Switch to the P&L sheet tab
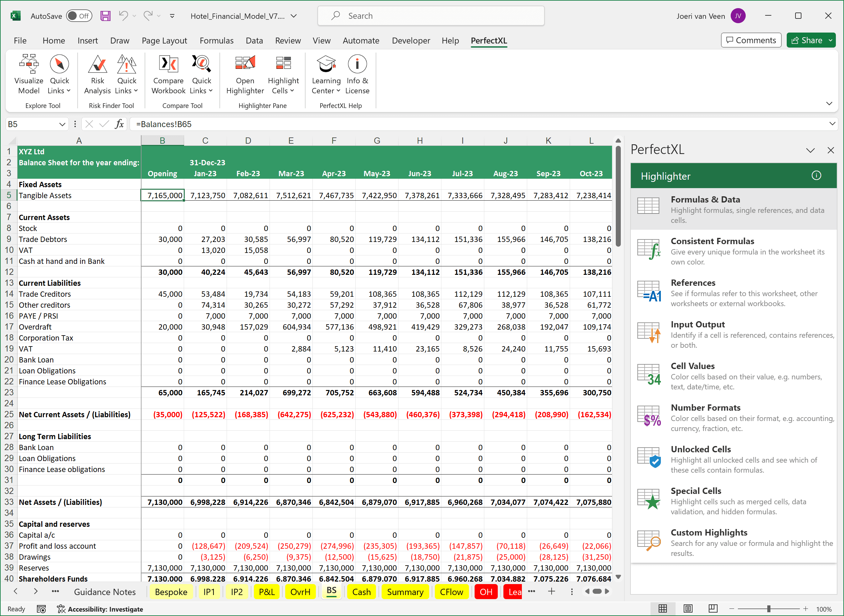Screen dimensions: 844x616 point(266,592)
